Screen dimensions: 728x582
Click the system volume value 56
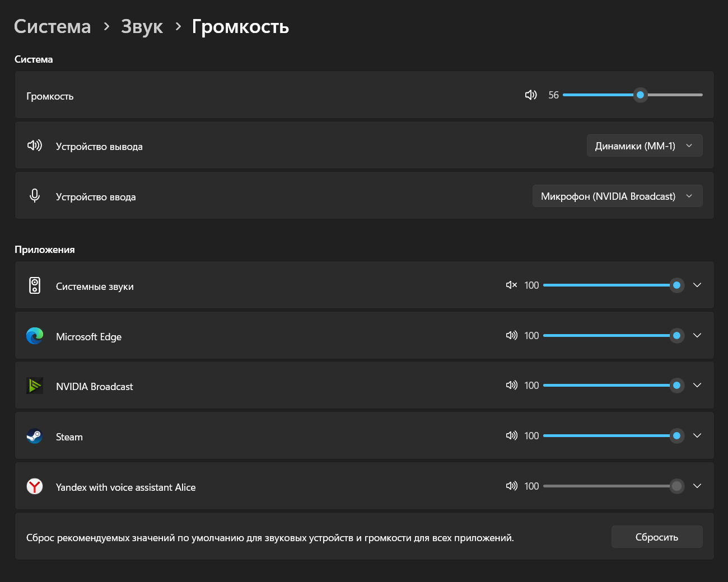[553, 95]
